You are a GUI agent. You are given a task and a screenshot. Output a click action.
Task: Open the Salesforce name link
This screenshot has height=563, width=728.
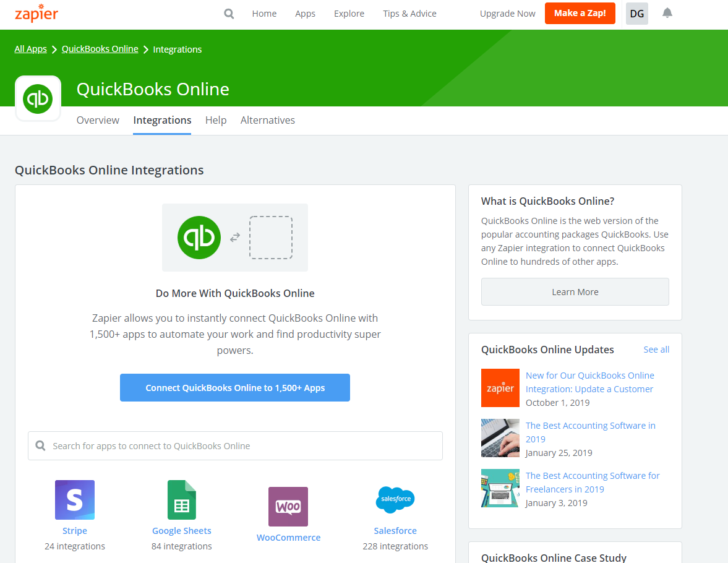tap(395, 530)
